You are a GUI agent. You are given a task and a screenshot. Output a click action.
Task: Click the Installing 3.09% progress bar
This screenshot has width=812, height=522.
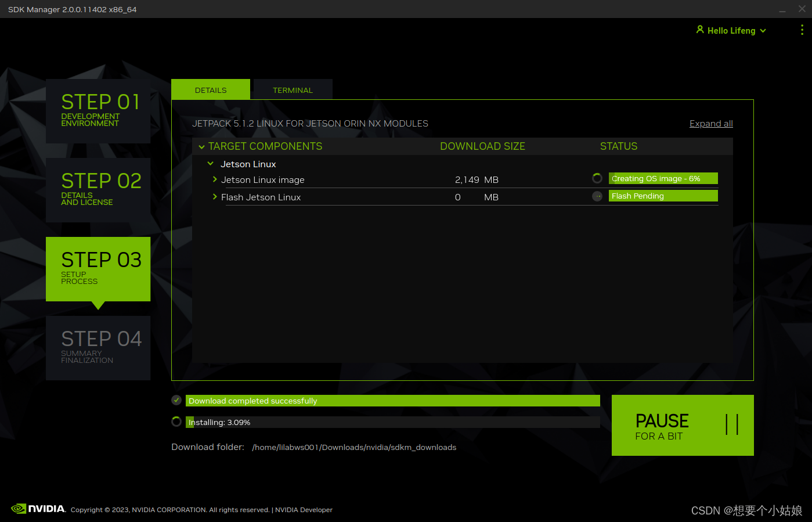click(x=393, y=422)
